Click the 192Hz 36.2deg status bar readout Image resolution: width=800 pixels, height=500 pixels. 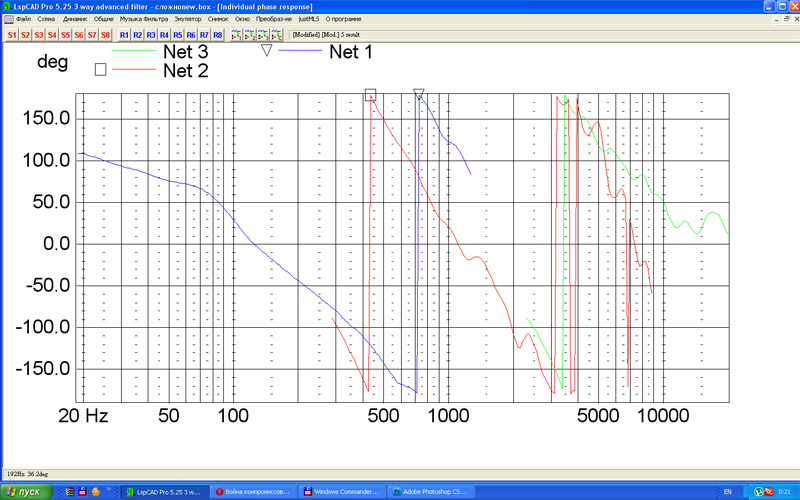pos(28,474)
